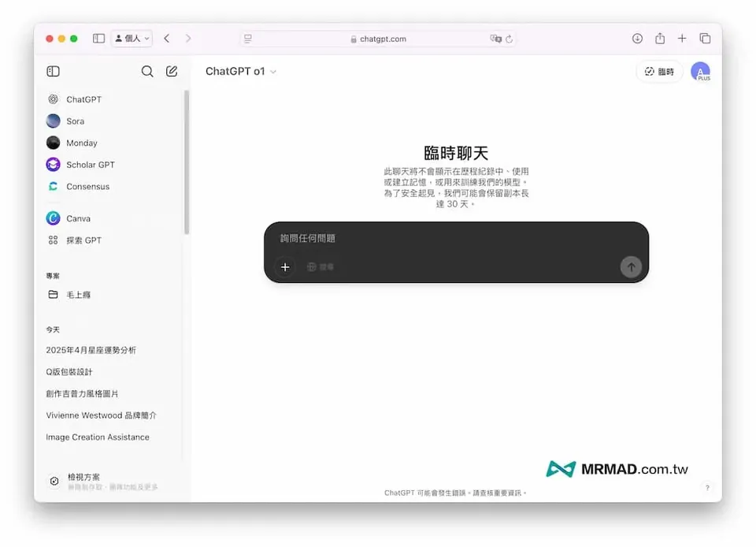This screenshot has height=547, width=756.
Task: Select the 臨時聊天 heading text
Action: coord(456,153)
